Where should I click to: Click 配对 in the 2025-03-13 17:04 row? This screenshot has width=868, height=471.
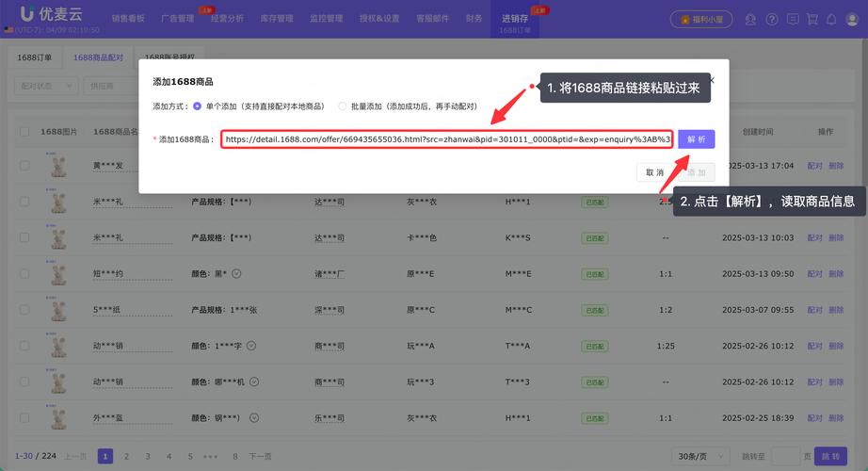pos(815,166)
